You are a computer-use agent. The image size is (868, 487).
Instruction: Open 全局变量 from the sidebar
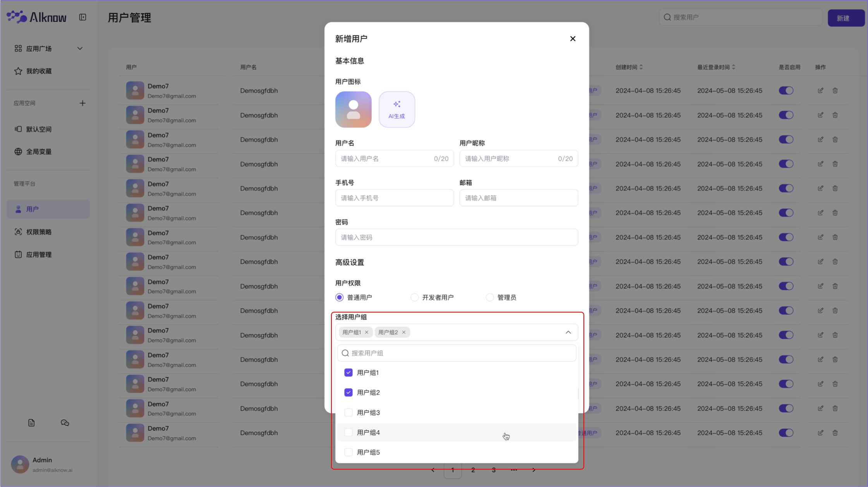click(x=39, y=152)
